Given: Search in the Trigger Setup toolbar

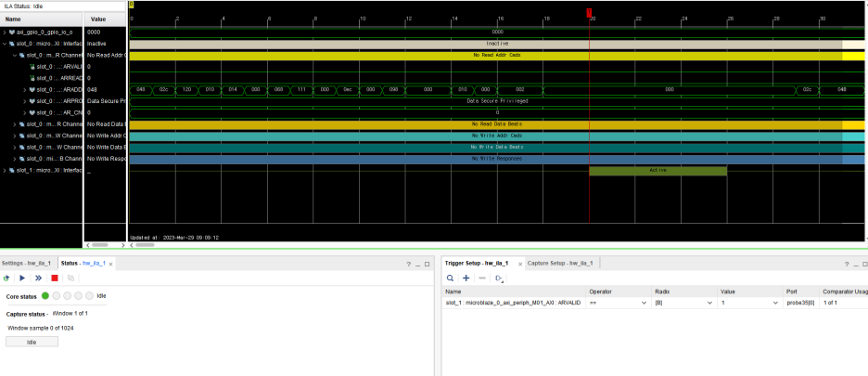Looking at the screenshot, I should tap(451, 278).
